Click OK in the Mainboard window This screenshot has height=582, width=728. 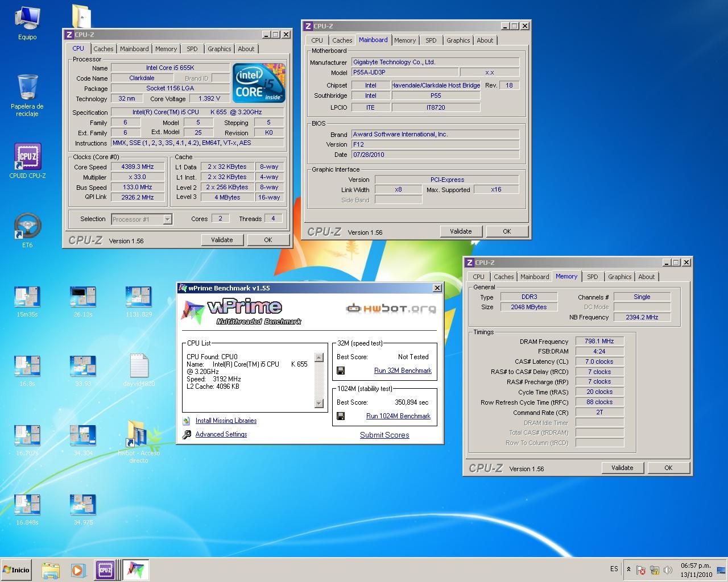[507, 231]
